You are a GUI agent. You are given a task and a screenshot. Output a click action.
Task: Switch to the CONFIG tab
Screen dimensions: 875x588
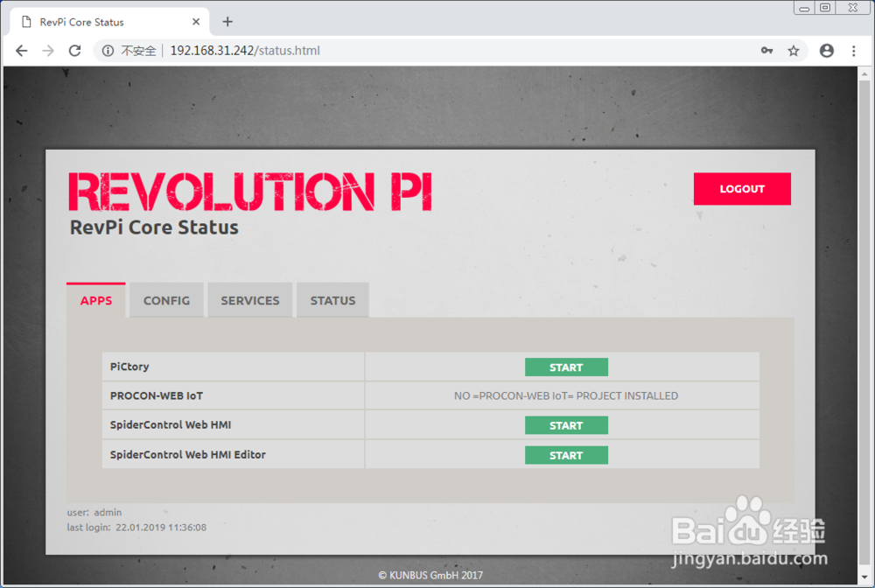click(x=166, y=300)
